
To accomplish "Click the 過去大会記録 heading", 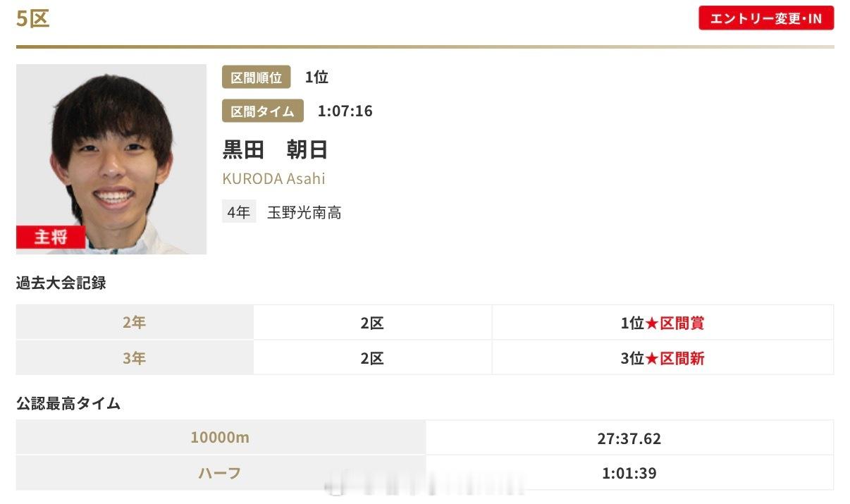I will pos(61,283).
